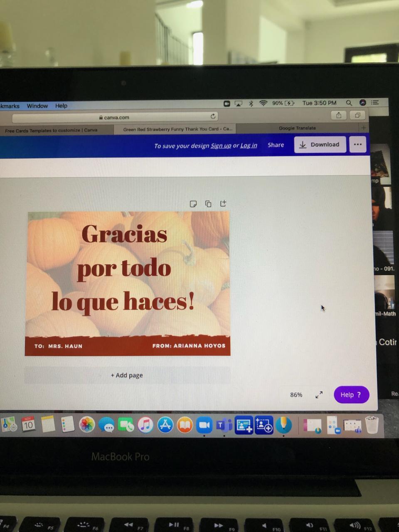Select the Gracias heading text
This screenshot has width=399, height=532.
click(x=124, y=234)
